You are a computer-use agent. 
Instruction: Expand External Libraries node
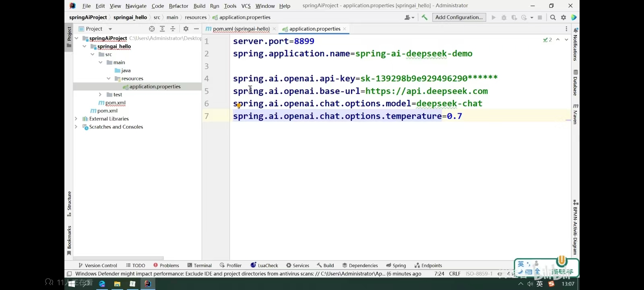click(x=76, y=119)
